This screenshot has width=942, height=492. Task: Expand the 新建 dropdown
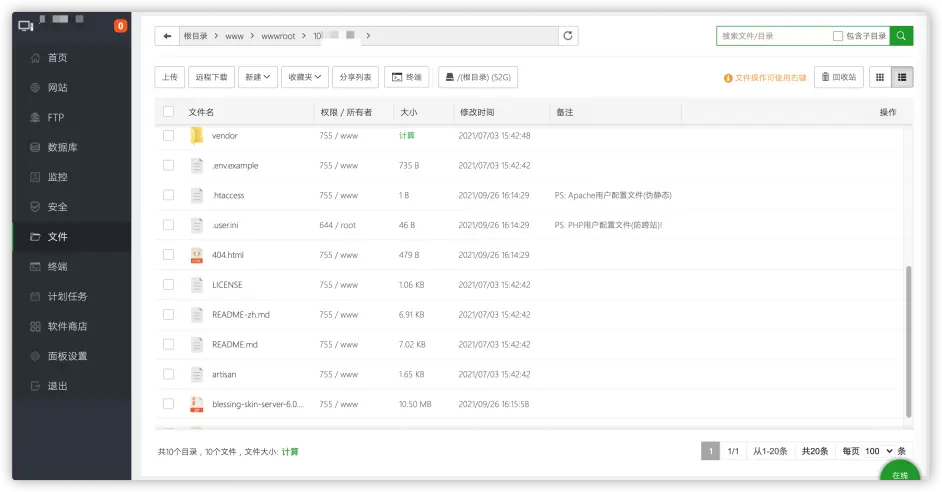point(258,77)
